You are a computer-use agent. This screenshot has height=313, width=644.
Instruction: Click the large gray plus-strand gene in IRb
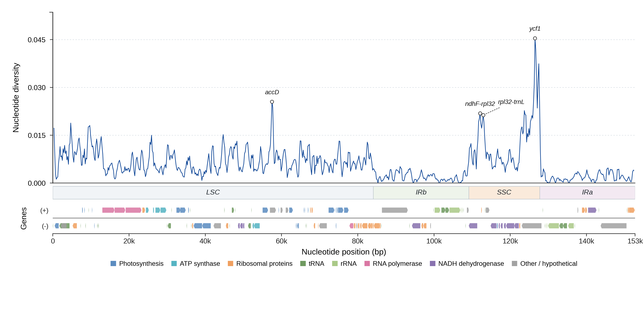pos(395,210)
